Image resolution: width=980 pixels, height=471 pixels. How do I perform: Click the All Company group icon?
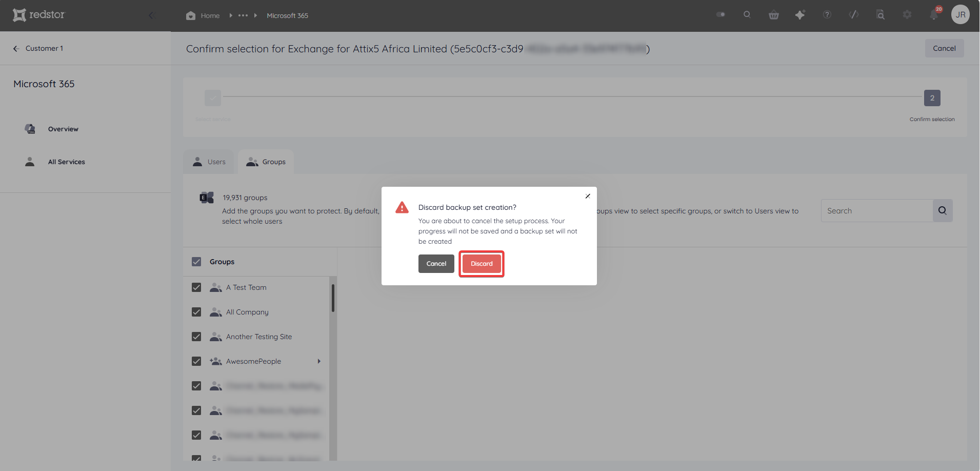(x=216, y=312)
